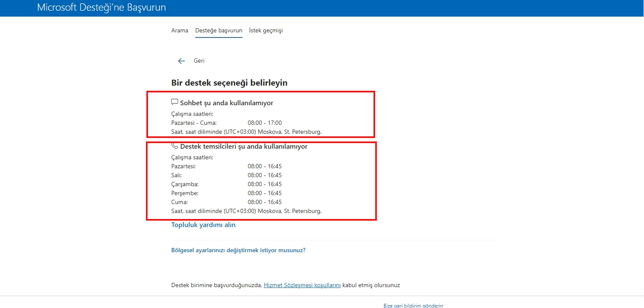Viewport: 644px width, 308px height.
Task: Open the İstek geçmişi tab
Action: (x=266, y=31)
